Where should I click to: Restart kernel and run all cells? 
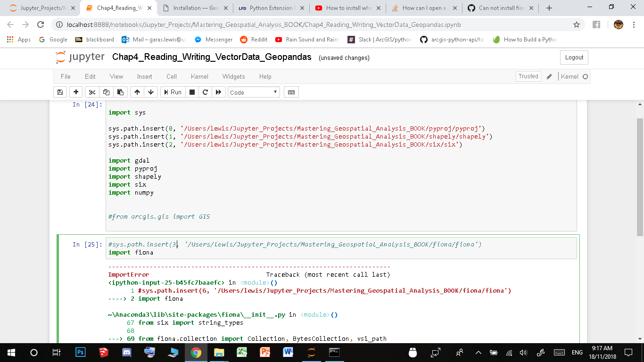219,92
